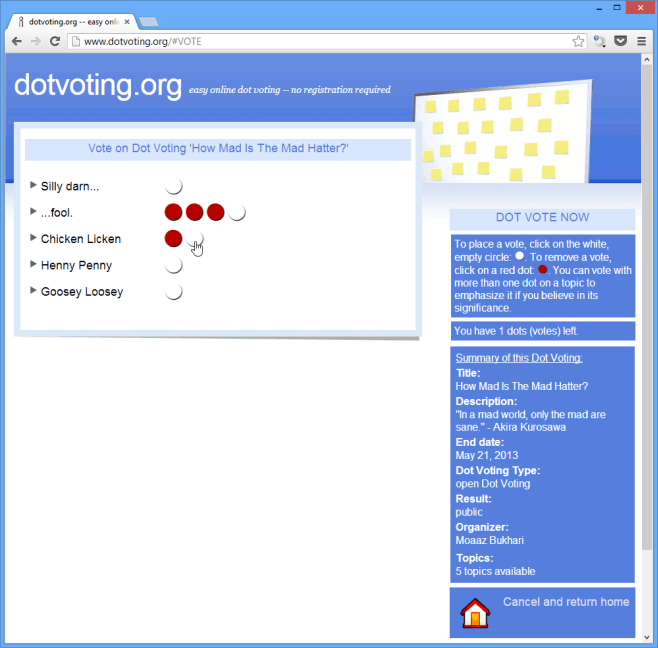Click the Pocket extension icon
The image size is (658, 648).
click(621, 41)
